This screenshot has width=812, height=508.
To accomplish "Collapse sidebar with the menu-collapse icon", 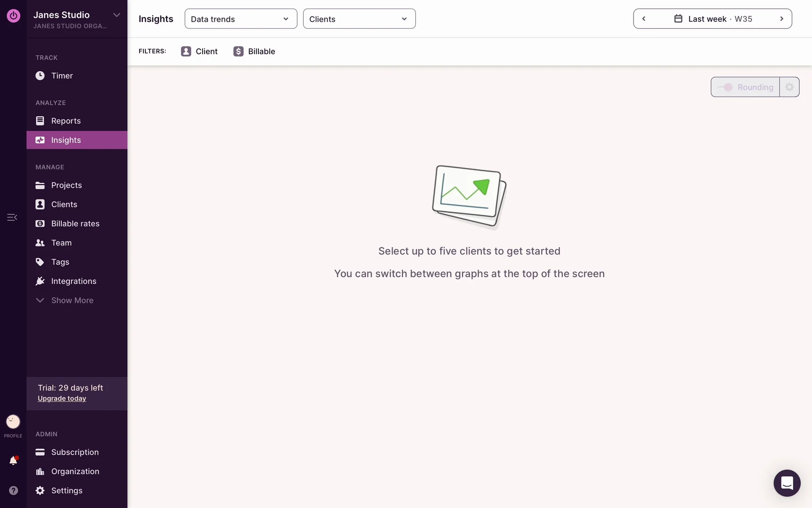I will [12, 217].
